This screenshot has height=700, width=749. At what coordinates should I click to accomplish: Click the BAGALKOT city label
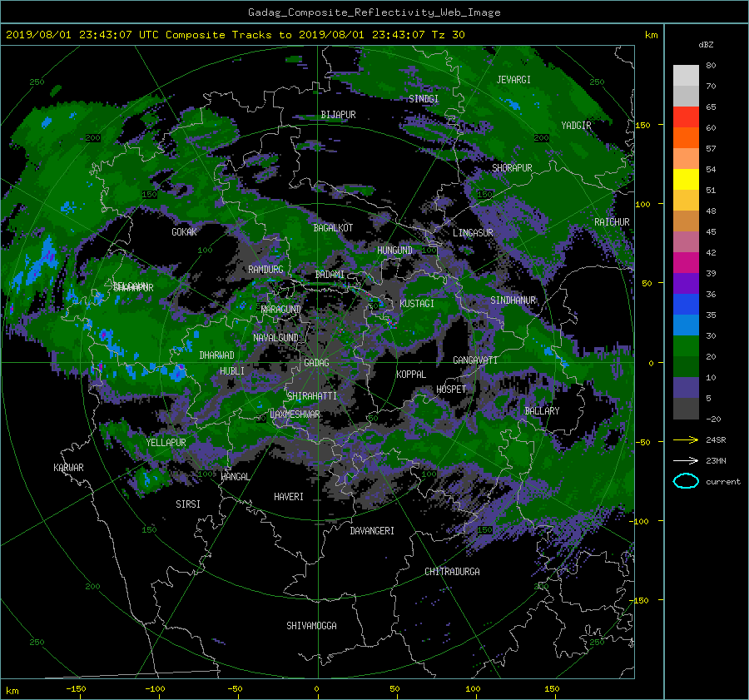pos(333,228)
